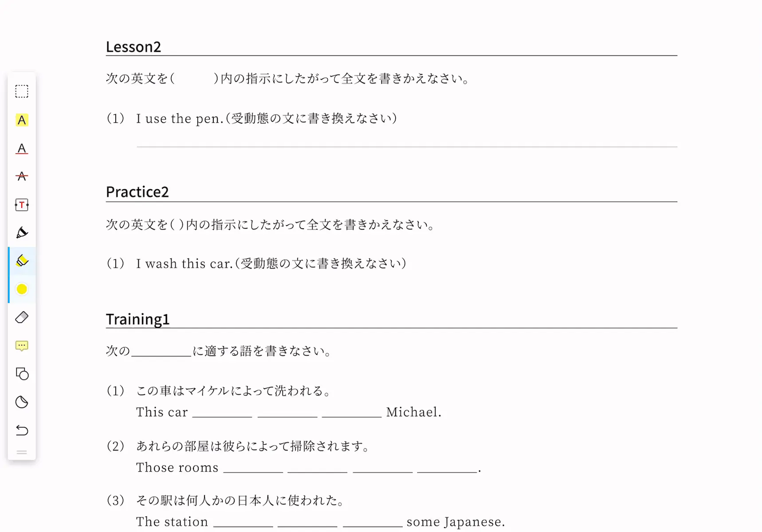762x532 pixels.
Task: Select the sticker shape tool
Action: coord(22,402)
